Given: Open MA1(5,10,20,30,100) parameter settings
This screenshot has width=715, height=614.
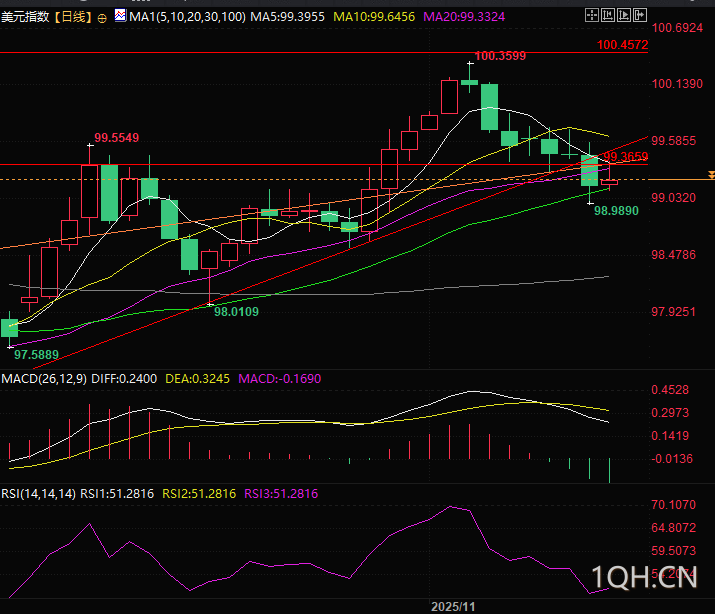Looking at the screenshot, I should click(x=187, y=17).
